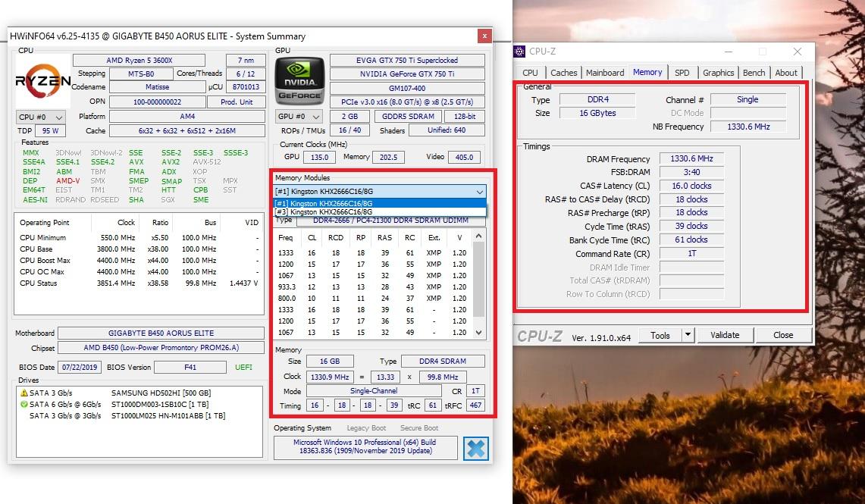Viewport: 865px width, 504px height.
Task: Open CPU-Z Tools dropdown arrow
Action: click(688, 335)
